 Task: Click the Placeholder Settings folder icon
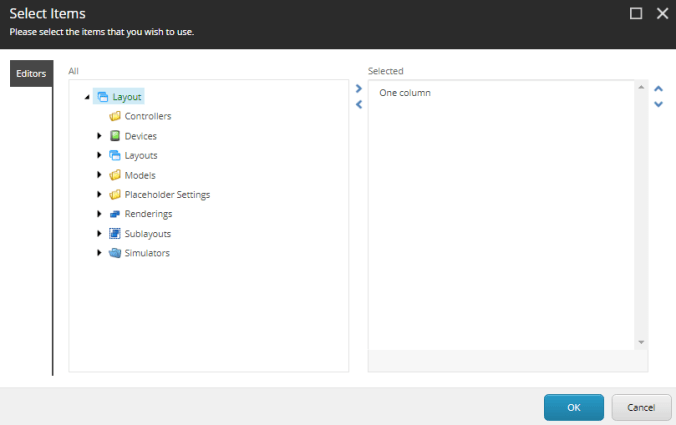[115, 194]
